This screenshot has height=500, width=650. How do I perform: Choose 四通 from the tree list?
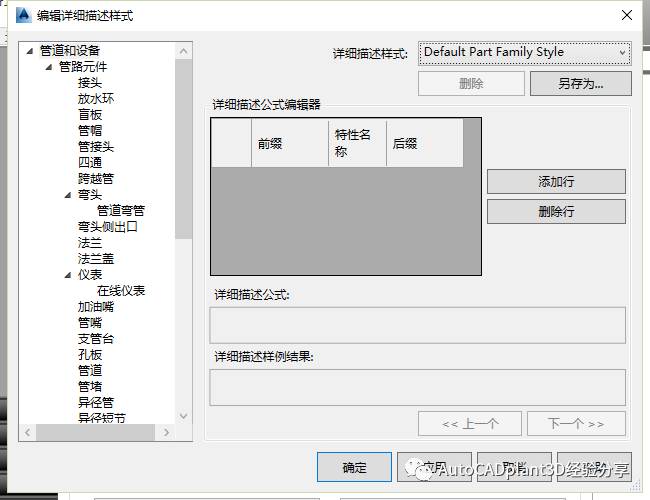pos(90,163)
